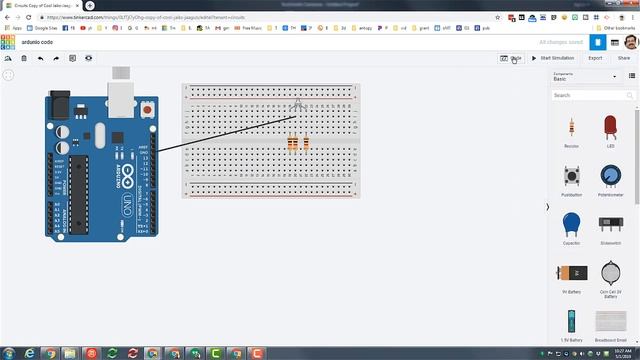Open the Code editor

point(511,58)
